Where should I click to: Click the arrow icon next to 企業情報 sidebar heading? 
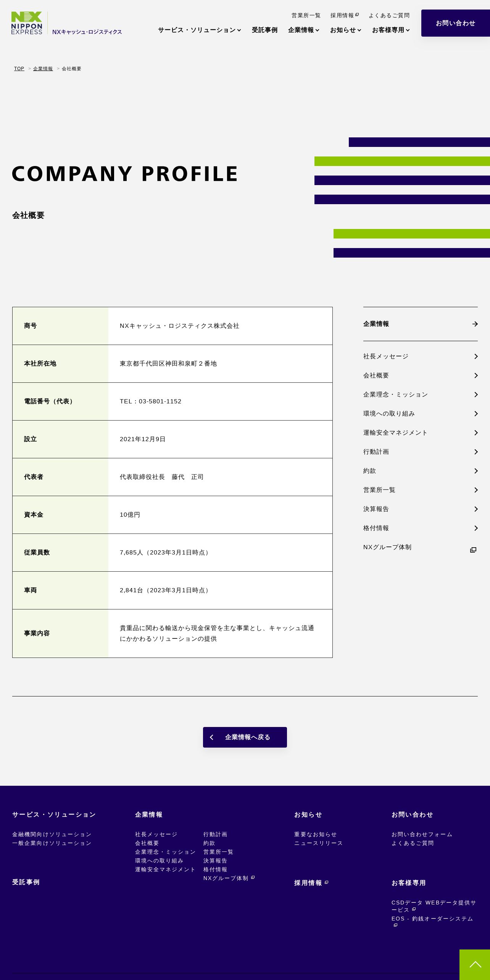pos(475,324)
